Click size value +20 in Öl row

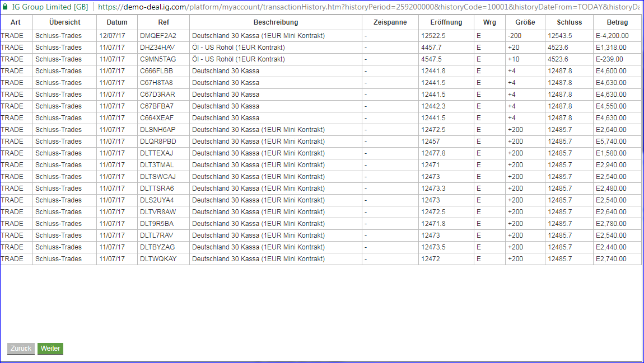click(514, 48)
